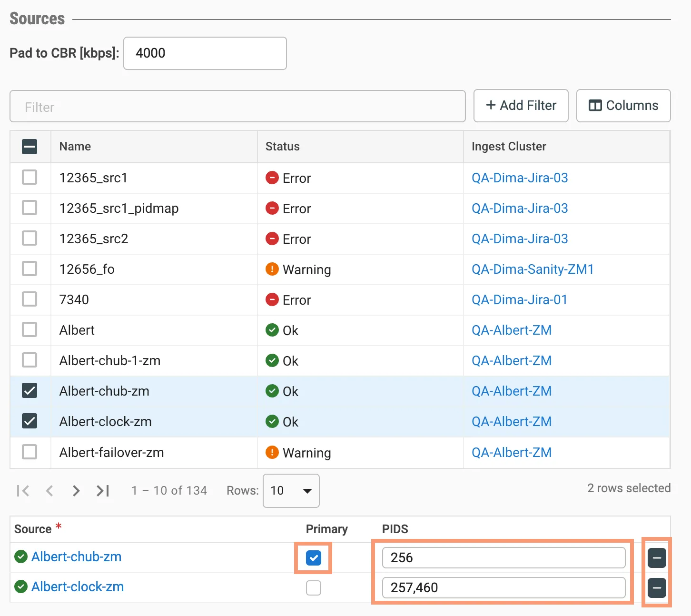This screenshot has width=691, height=616.
Task: Open the Columns chooser
Action: [623, 106]
